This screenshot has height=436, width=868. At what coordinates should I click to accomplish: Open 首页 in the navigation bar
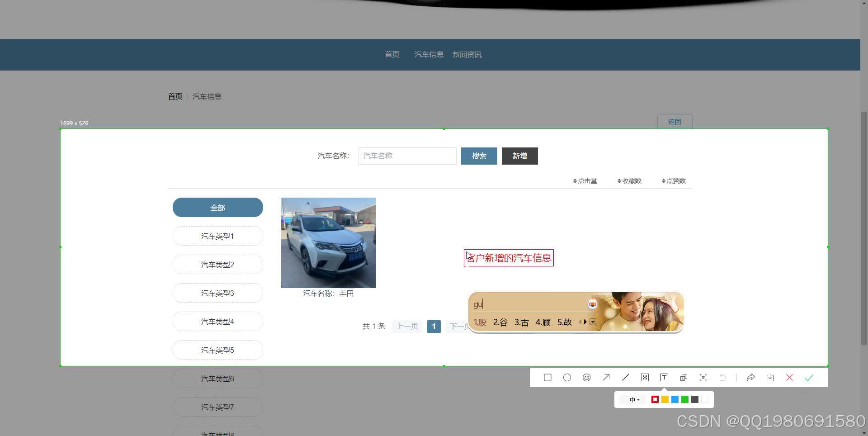coord(392,54)
